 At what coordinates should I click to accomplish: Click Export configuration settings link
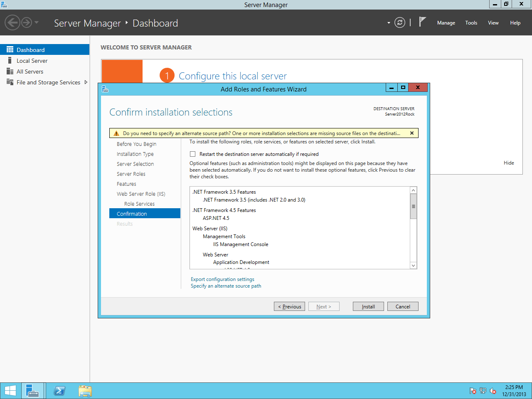[222, 279]
